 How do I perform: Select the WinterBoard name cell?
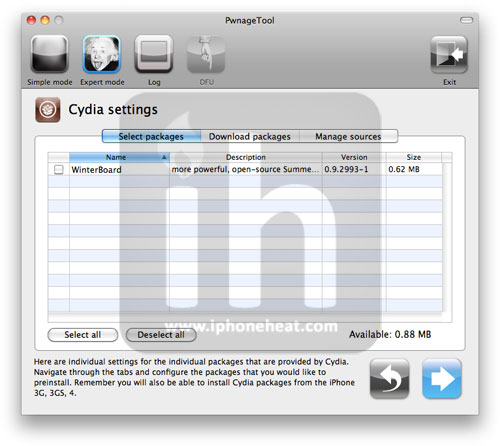click(x=119, y=170)
